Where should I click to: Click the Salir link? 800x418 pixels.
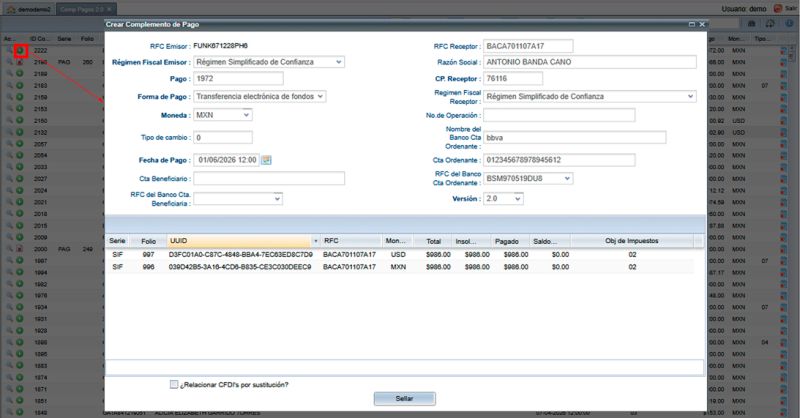pyautogui.click(x=790, y=9)
